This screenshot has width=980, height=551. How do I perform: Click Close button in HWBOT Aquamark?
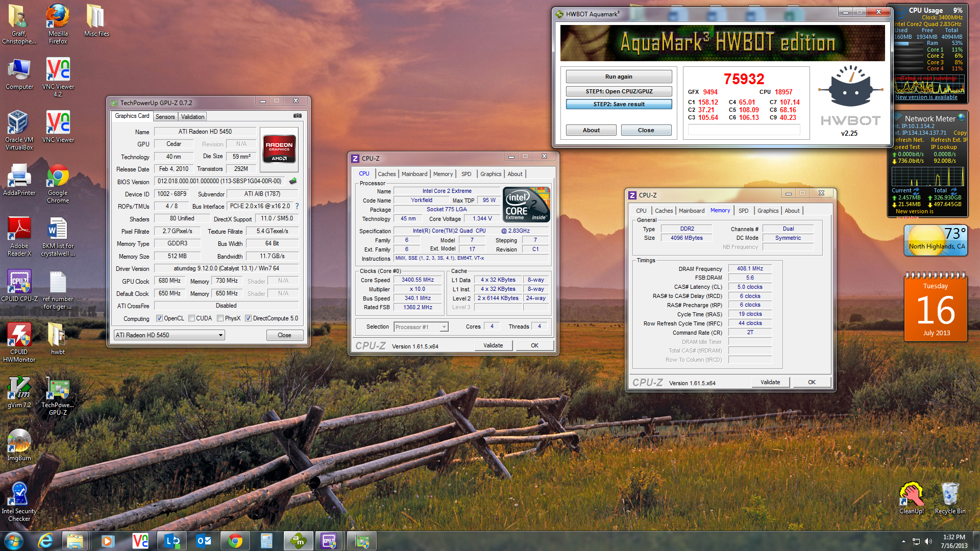pos(646,130)
